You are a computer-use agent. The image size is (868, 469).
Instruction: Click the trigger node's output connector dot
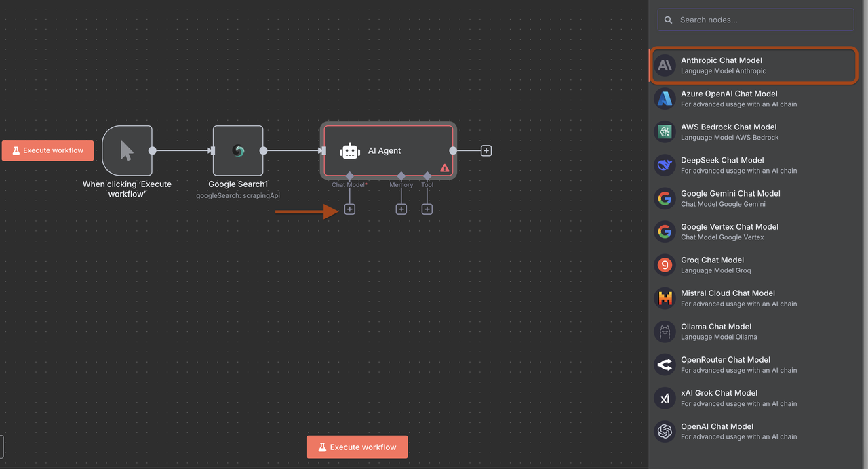point(153,150)
